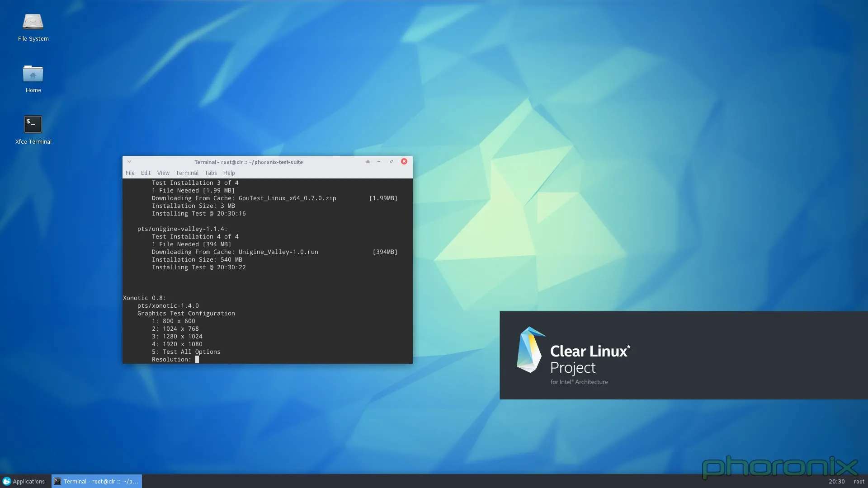Image resolution: width=868 pixels, height=488 pixels.
Task: Expand the pts/xonotic-1.4.0 test entry
Action: 168,305
